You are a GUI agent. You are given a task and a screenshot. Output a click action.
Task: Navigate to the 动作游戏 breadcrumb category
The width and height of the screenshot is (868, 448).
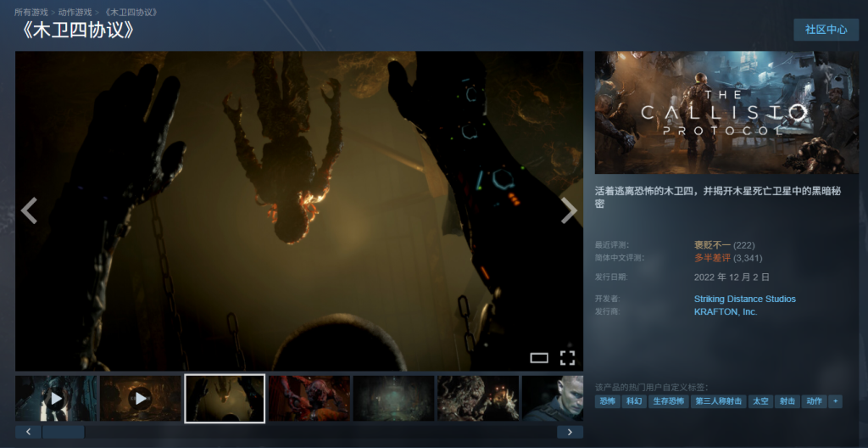point(75,13)
